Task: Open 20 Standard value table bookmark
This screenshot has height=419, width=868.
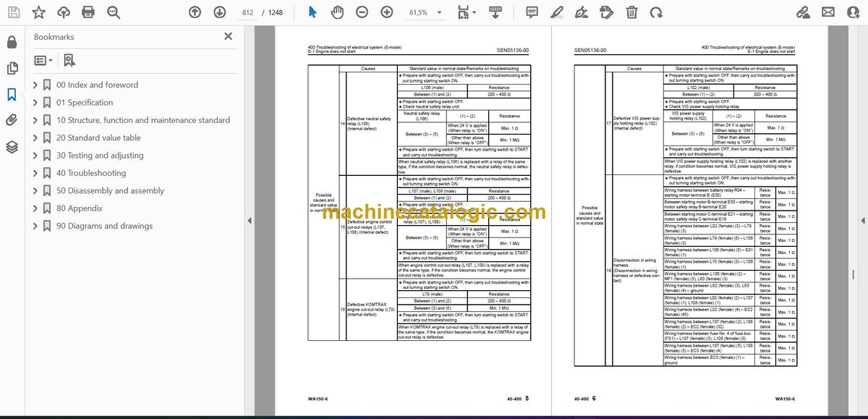Action: pos(98,137)
